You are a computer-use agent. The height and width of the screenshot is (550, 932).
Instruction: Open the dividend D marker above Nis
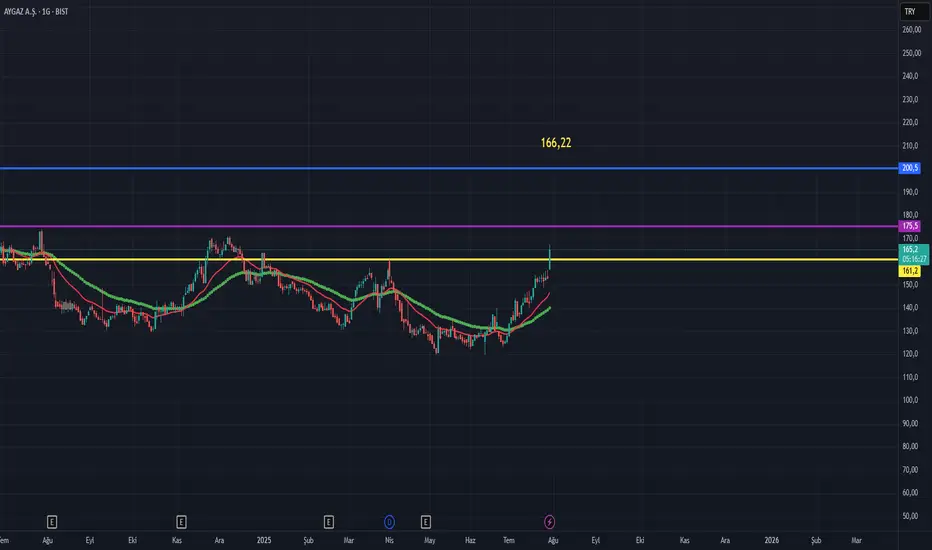[389, 522]
